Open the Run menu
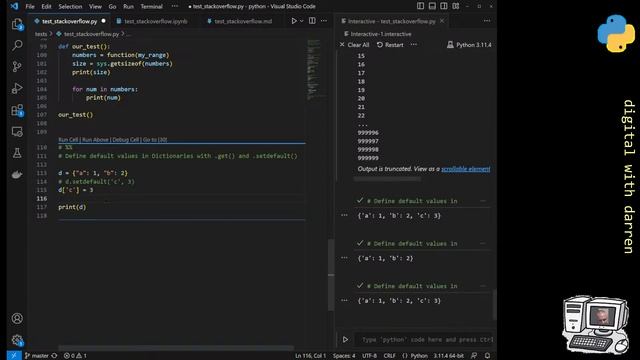Image resolution: width=640 pixels, height=360 pixels. [128, 7]
